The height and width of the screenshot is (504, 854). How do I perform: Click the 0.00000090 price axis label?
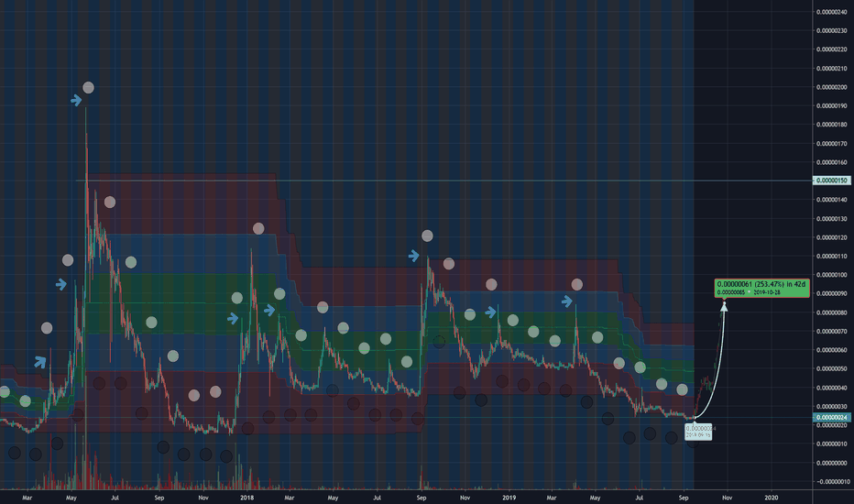(832, 293)
